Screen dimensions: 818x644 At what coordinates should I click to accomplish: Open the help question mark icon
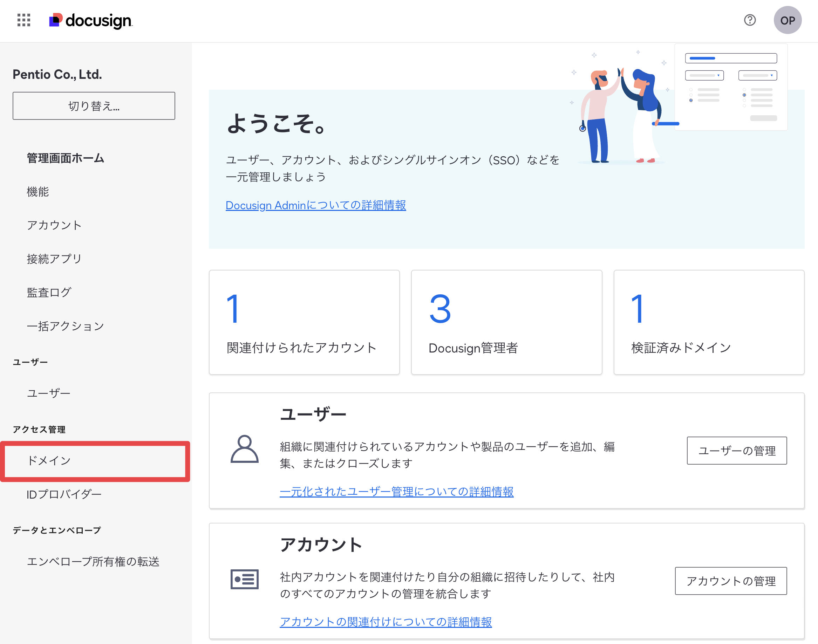[750, 20]
